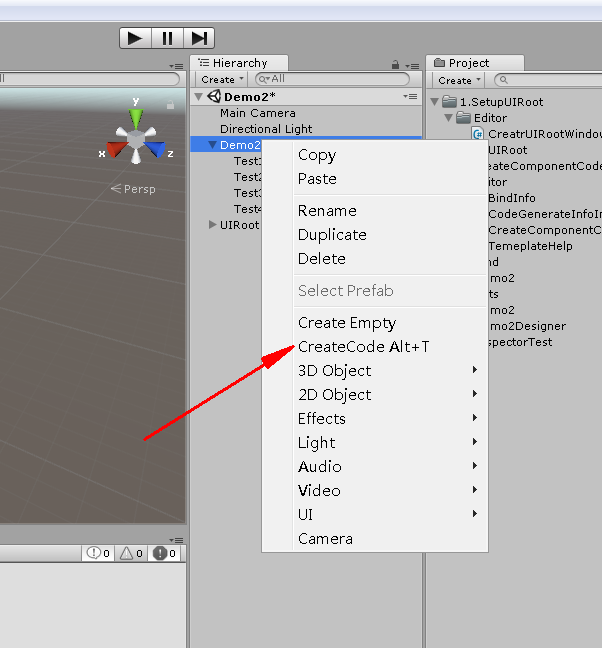
Task: Toggle the scene gizmo lock icon
Action: point(170,105)
